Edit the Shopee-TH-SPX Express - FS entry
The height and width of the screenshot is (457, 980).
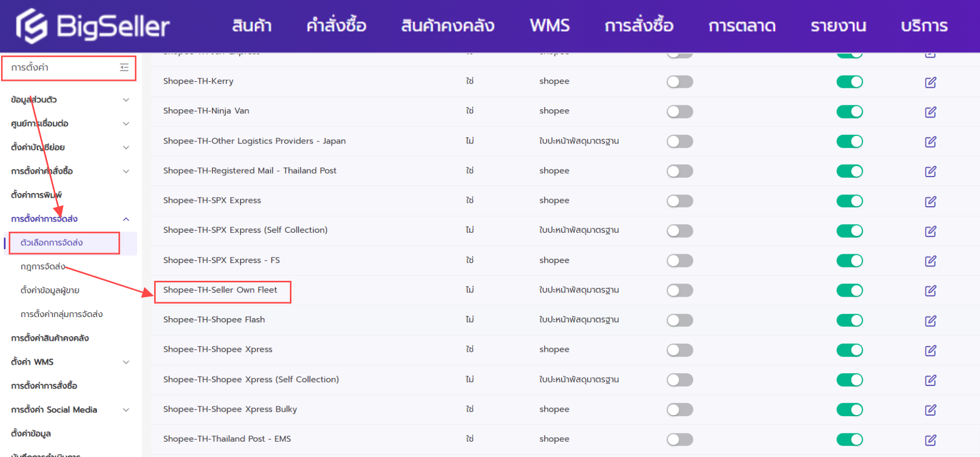930,261
